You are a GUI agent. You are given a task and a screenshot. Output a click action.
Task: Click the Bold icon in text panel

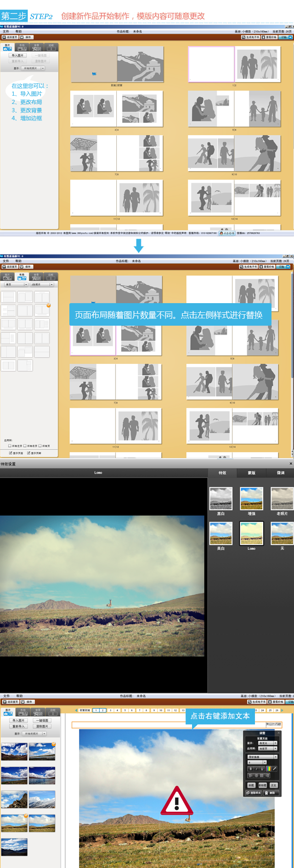[250, 769]
